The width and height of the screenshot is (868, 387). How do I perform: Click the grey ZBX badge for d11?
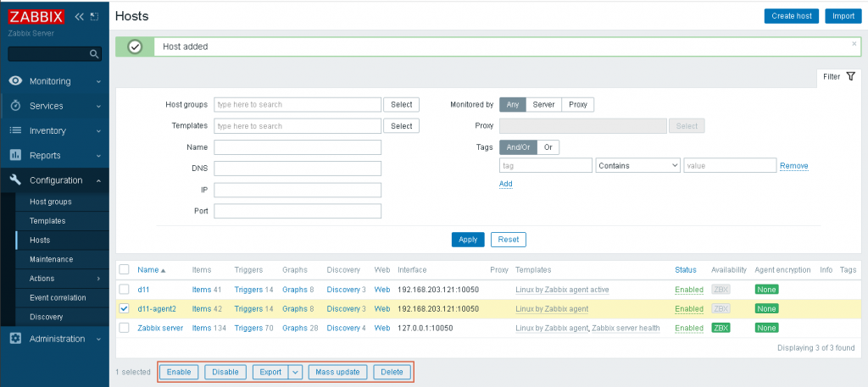pos(721,289)
